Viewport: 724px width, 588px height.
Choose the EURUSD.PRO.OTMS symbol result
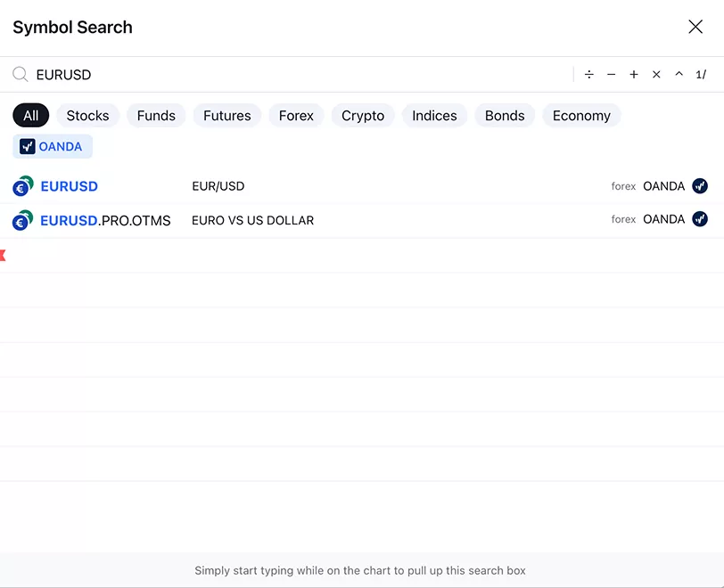[105, 220]
